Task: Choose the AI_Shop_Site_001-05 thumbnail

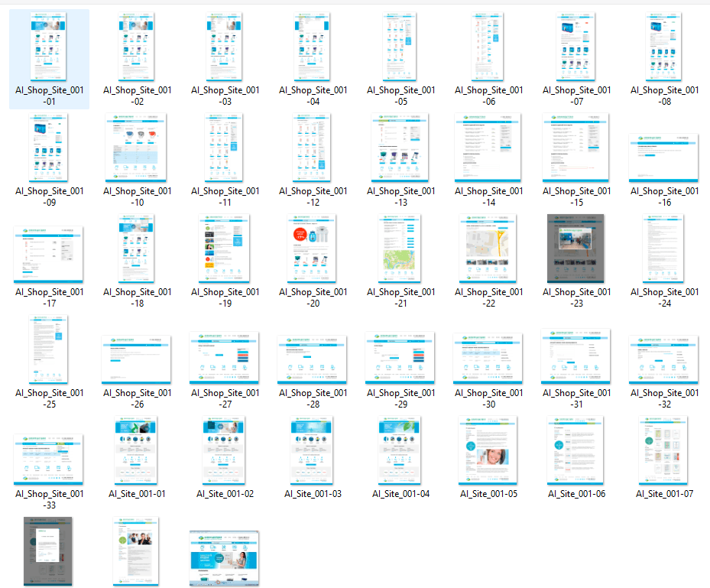Action: click(400, 46)
